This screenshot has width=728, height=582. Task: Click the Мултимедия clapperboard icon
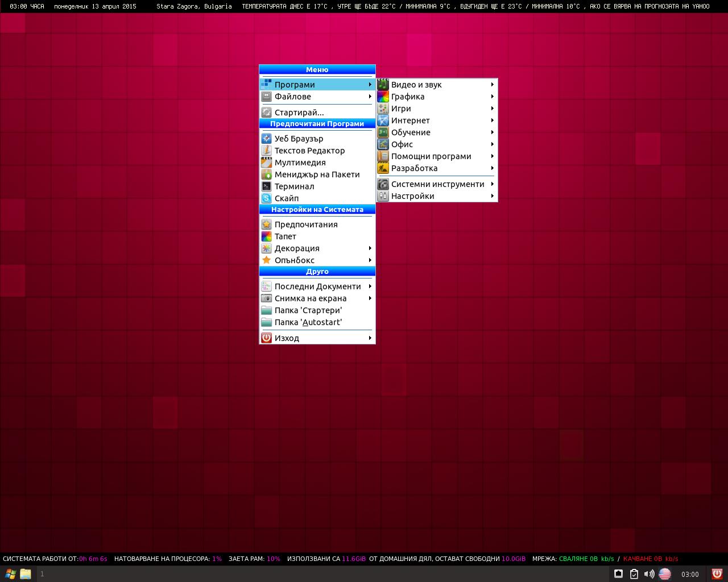click(x=266, y=163)
